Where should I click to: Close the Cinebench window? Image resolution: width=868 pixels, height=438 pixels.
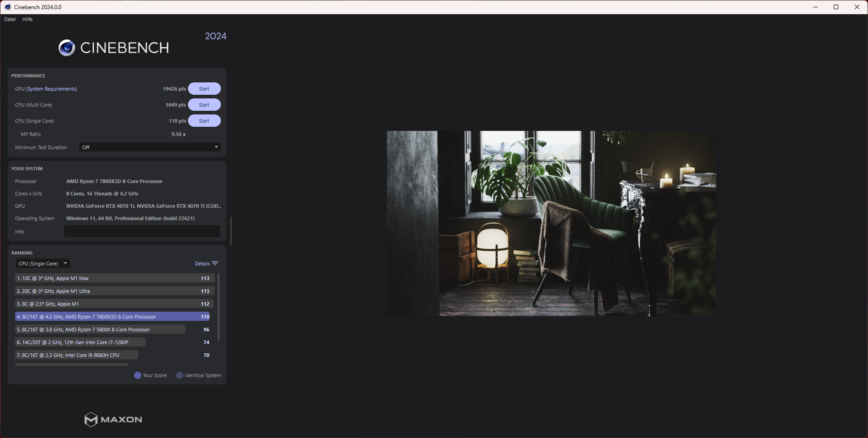(857, 7)
